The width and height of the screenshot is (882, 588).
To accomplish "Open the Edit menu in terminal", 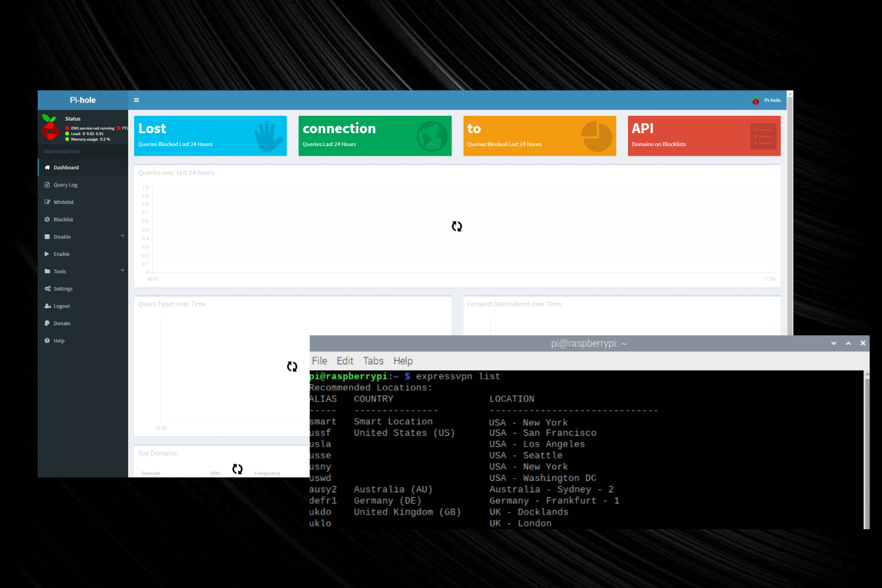I will [x=345, y=361].
